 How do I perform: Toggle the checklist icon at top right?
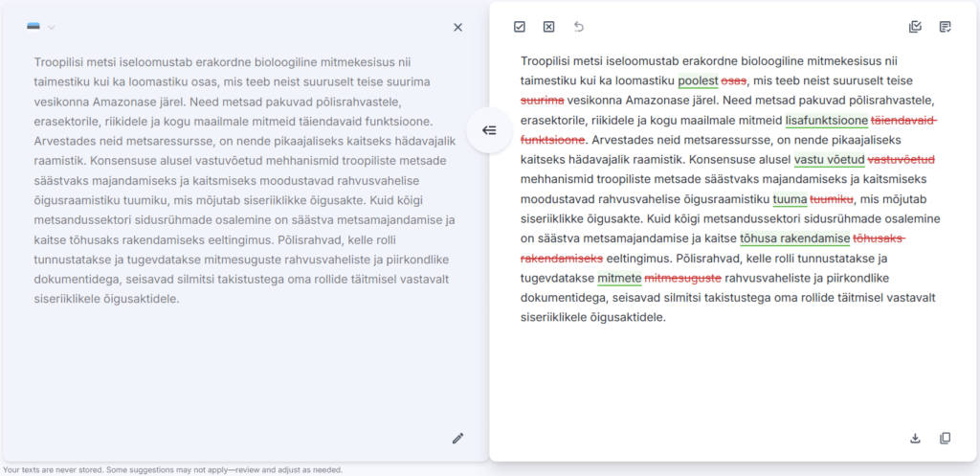click(x=915, y=27)
